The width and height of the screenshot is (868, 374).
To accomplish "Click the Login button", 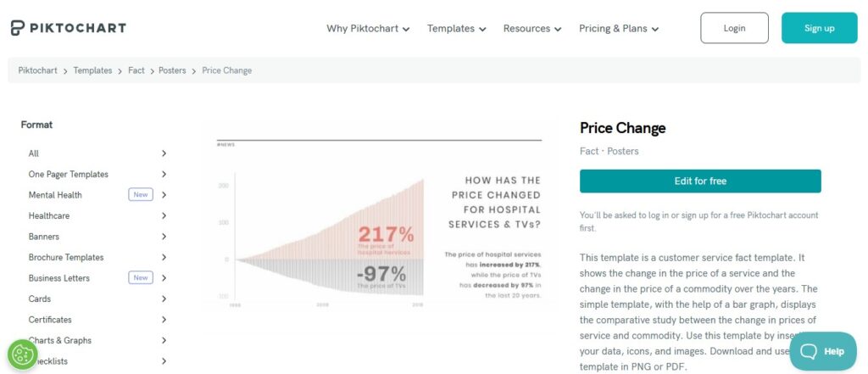I will [734, 28].
